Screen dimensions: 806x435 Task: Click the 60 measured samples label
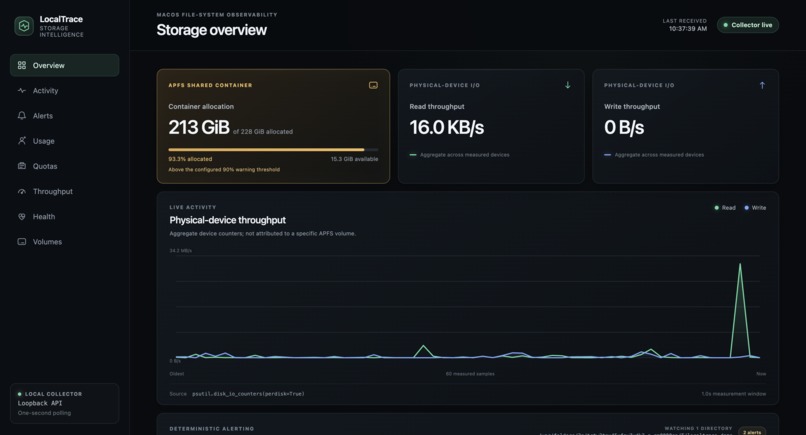(x=470, y=374)
